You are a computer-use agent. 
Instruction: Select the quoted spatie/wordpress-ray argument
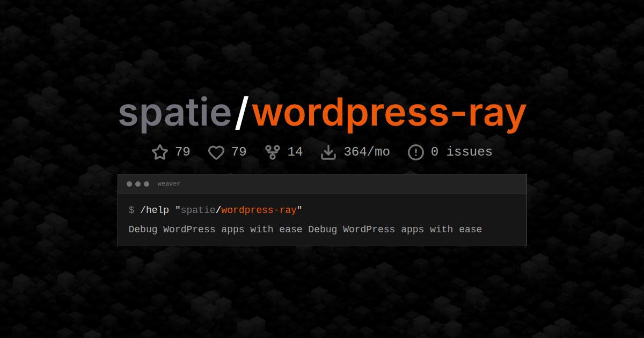coord(240,210)
